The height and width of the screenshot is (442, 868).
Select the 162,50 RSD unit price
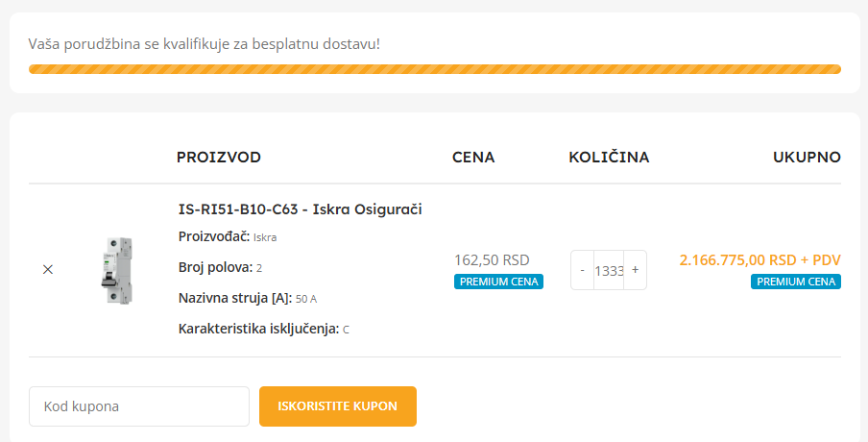pos(493,259)
